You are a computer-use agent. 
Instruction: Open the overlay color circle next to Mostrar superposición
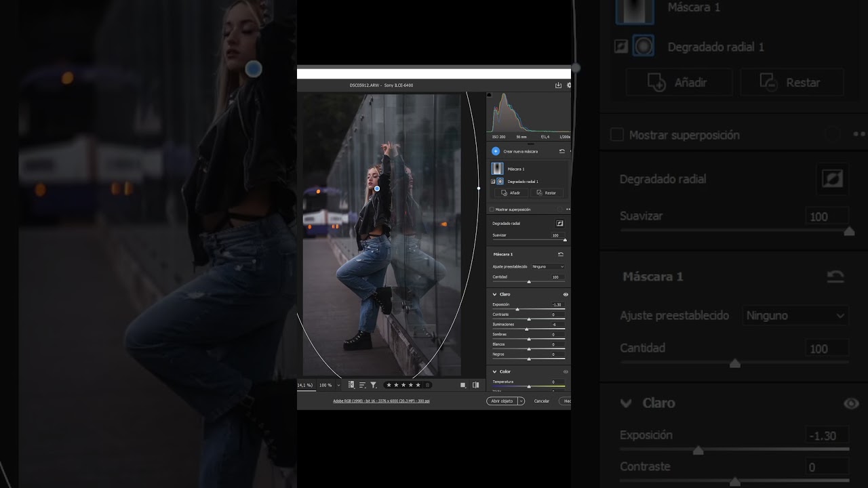click(x=559, y=209)
